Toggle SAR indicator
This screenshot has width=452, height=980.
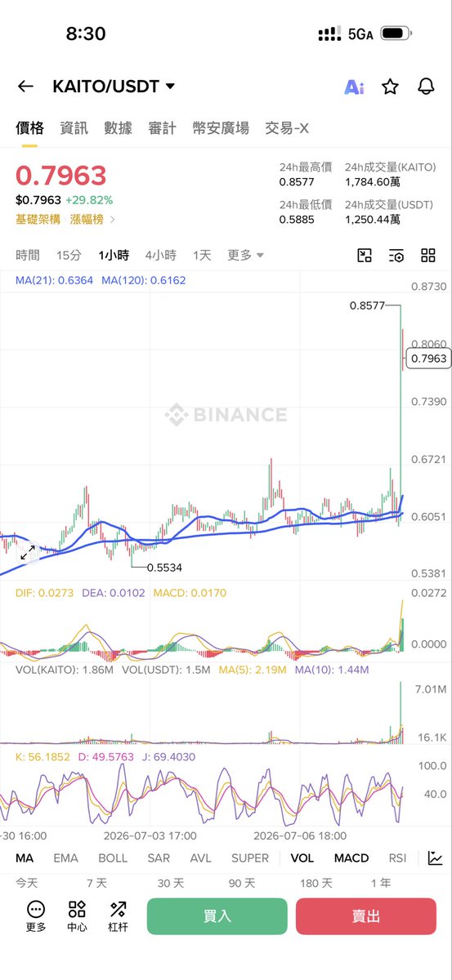(x=159, y=858)
